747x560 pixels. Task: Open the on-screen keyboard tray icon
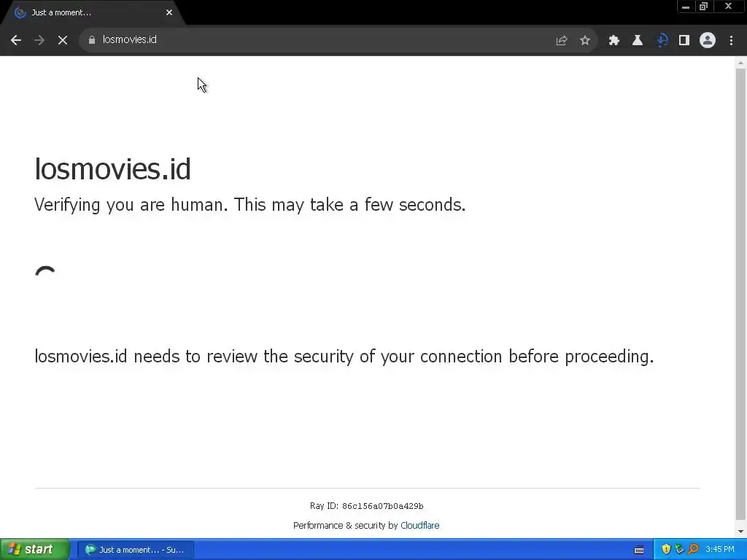(639, 550)
